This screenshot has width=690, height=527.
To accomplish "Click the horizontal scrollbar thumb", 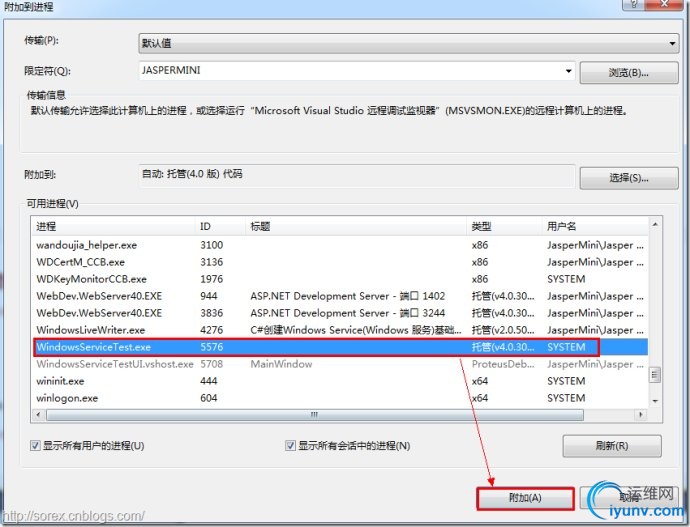I will coord(315,415).
